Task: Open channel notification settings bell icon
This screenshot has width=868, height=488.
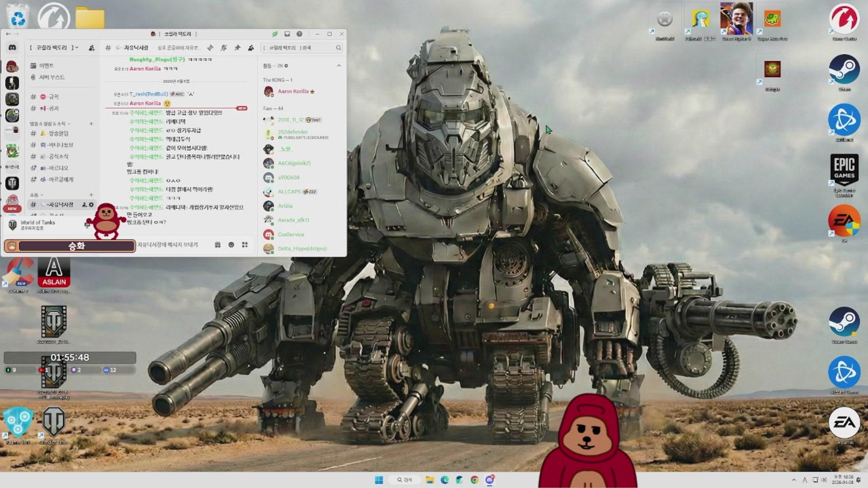Action: pos(223,47)
